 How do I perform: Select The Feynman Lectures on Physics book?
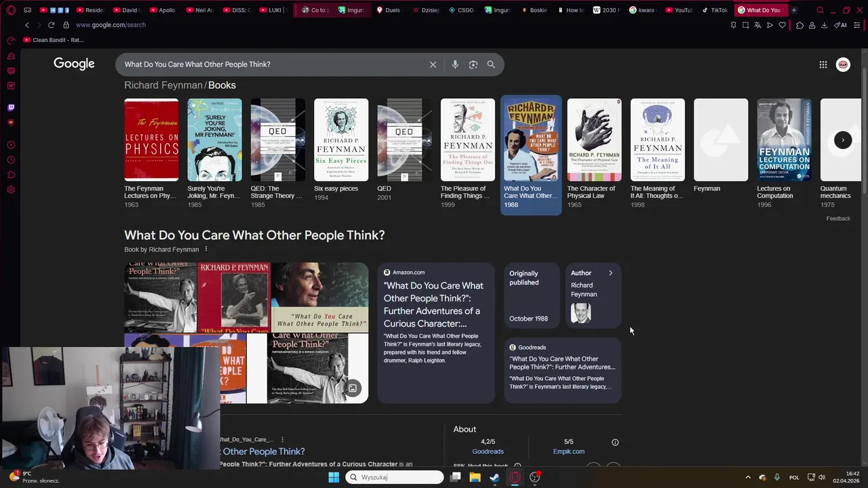pos(151,154)
